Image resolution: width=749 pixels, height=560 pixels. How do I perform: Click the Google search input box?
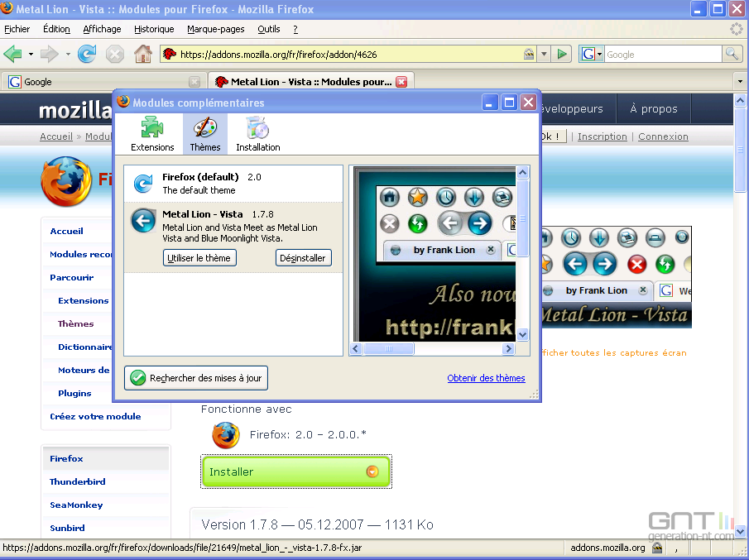pos(663,55)
